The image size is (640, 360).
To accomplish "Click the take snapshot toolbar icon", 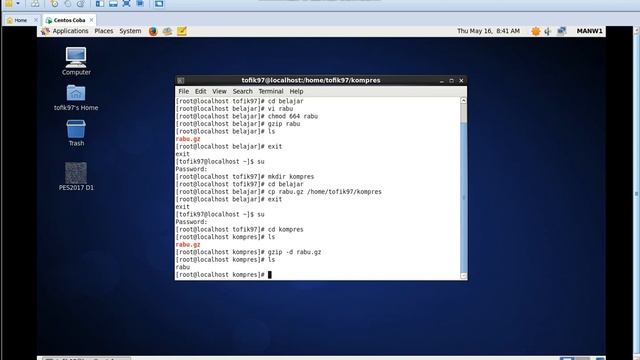I will tap(54, 4).
